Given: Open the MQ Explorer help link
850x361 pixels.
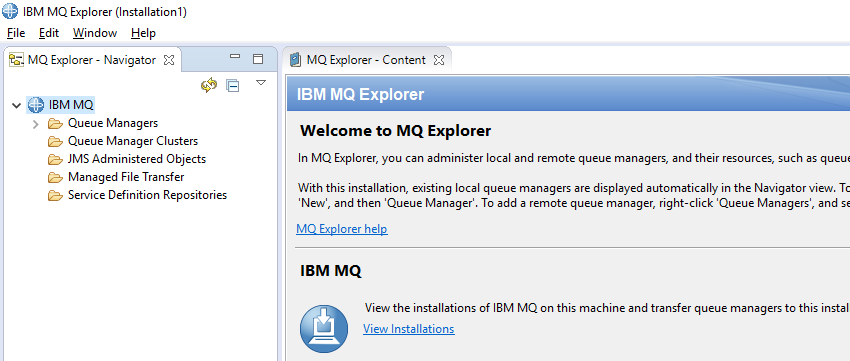Looking at the screenshot, I should pos(342,229).
